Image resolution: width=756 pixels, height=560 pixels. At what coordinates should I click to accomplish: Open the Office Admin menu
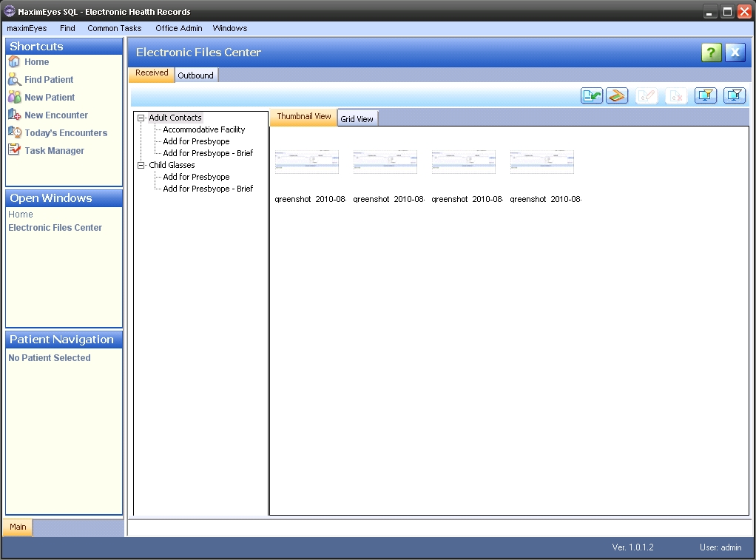[x=179, y=28]
